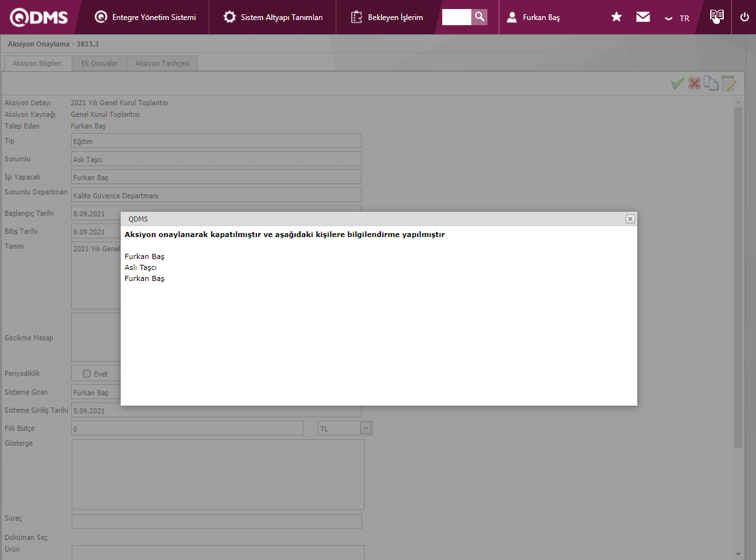Open the Furkan Baş user menu
The height and width of the screenshot is (560, 756).
(533, 17)
